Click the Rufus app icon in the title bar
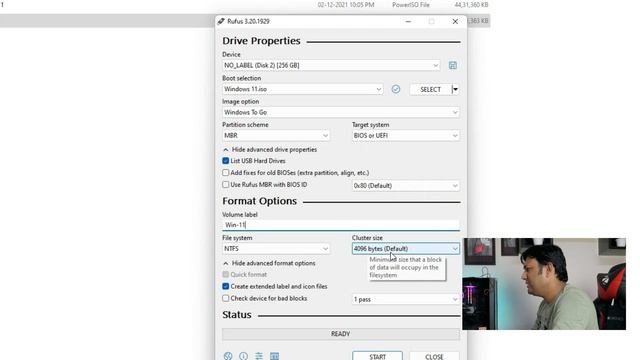 (221, 21)
